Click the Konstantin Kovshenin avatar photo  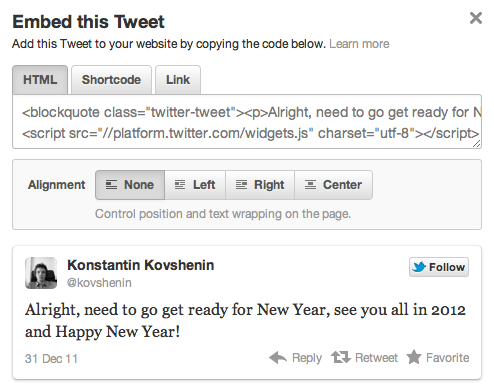[41, 273]
